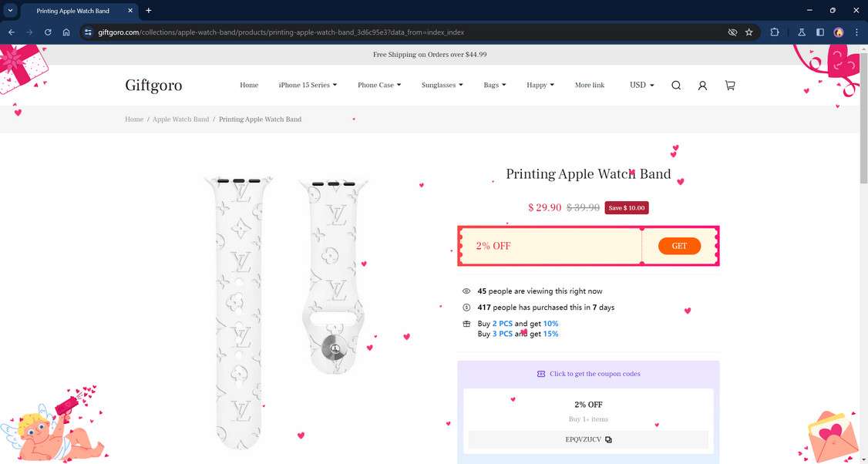Select Home in the navigation menu

(x=248, y=85)
